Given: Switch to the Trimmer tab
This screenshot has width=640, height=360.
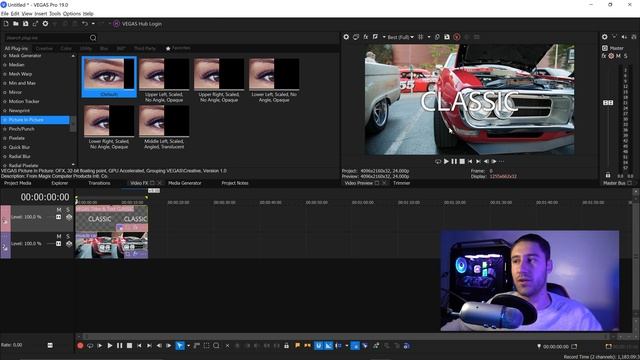Looking at the screenshot, I should [402, 183].
